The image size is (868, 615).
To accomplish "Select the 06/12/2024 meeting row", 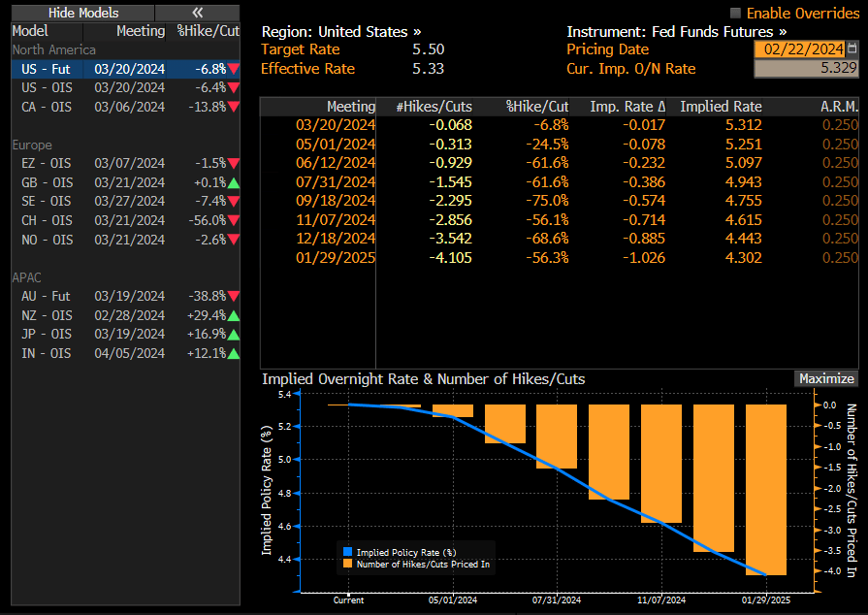I will pyautogui.click(x=335, y=162).
